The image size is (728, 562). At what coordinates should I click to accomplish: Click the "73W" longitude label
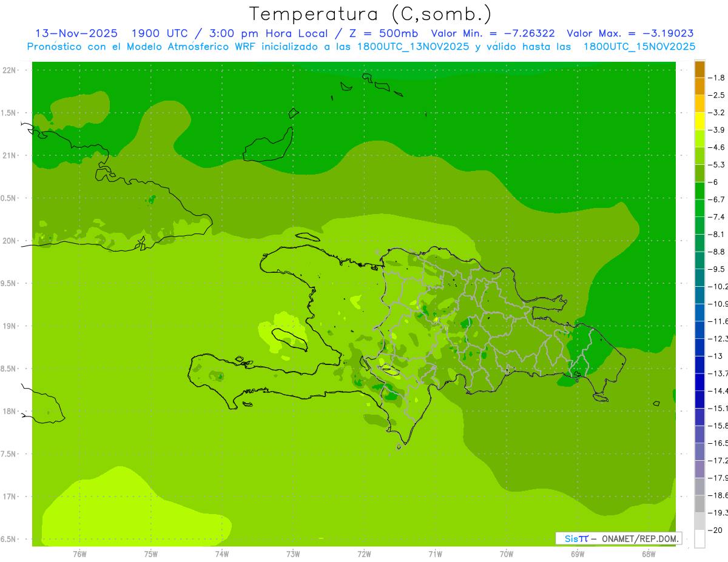click(x=293, y=554)
